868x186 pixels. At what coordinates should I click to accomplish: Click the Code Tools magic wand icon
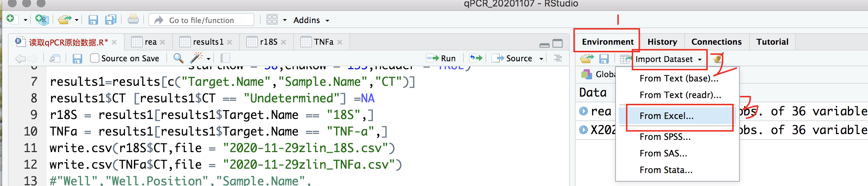197,58
